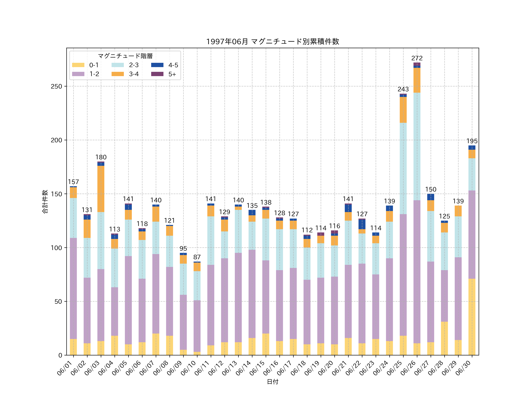Click the 2-3 light blue legend swatch
This screenshot has height=399, width=532.
click(x=118, y=65)
